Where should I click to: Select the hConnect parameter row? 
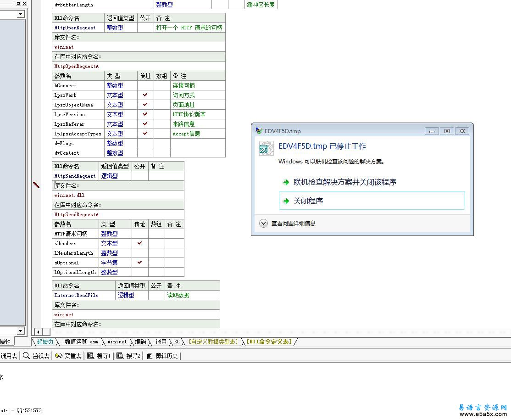pos(139,85)
